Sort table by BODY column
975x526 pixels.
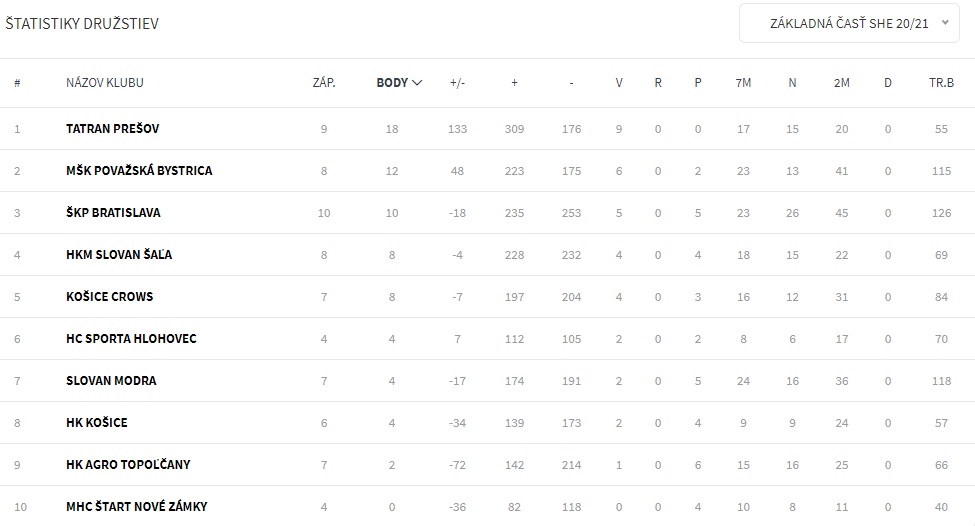tap(399, 83)
